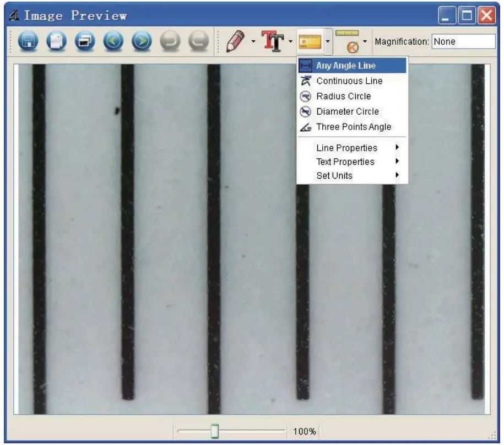Go to previous image with left arrow
The width and height of the screenshot is (504, 445).
[x=113, y=42]
